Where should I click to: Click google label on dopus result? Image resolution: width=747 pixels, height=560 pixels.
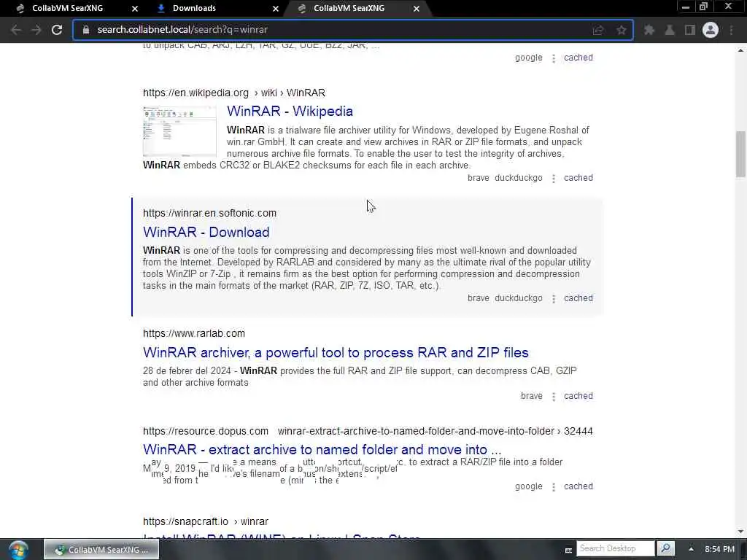click(528, 486)
